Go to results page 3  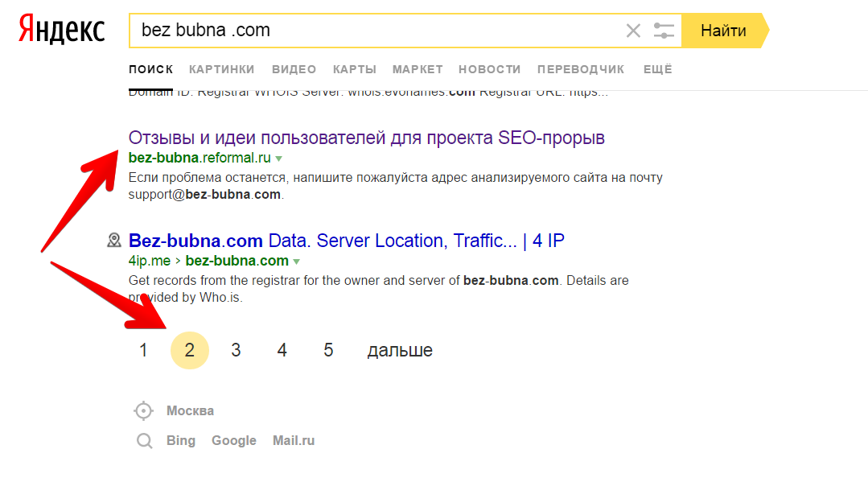click(x=236, y=350)
